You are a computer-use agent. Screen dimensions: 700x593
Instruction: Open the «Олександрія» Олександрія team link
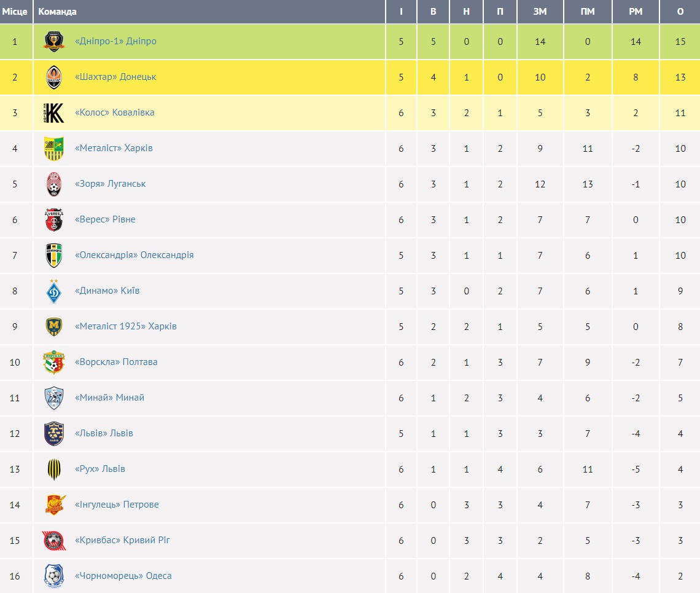click(x=134, y=255)
